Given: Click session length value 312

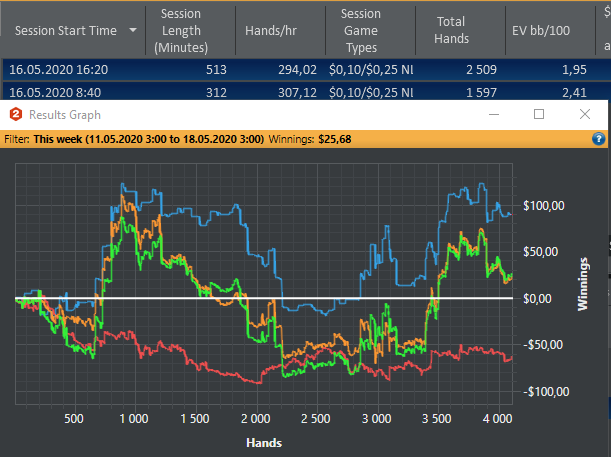Looking at the screenshot, I should click(216, 92).
